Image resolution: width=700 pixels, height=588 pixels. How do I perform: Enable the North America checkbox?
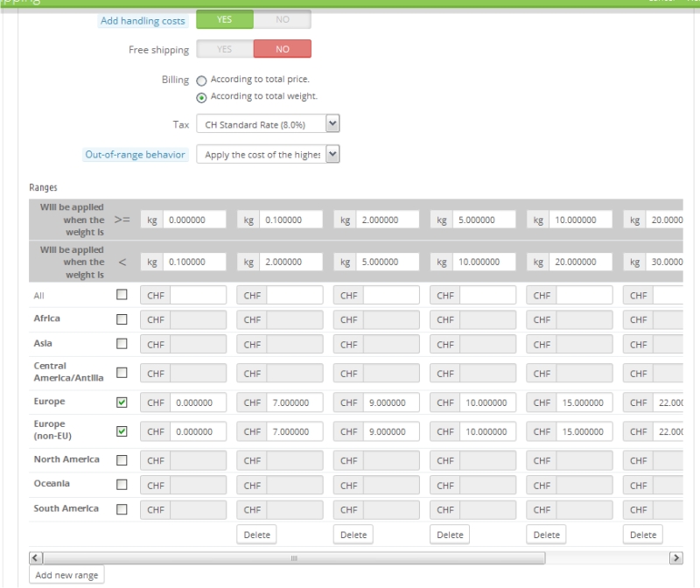point(122,460)
